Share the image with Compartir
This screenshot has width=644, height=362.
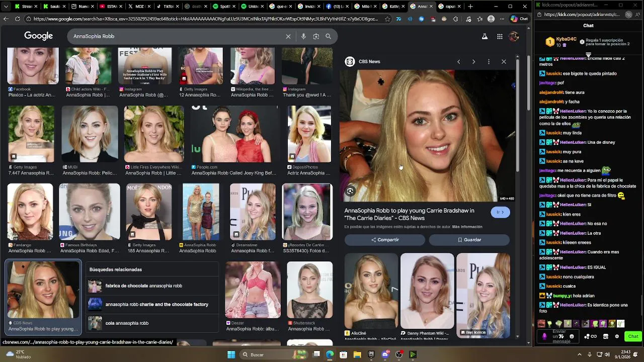(x=385, y=240)
